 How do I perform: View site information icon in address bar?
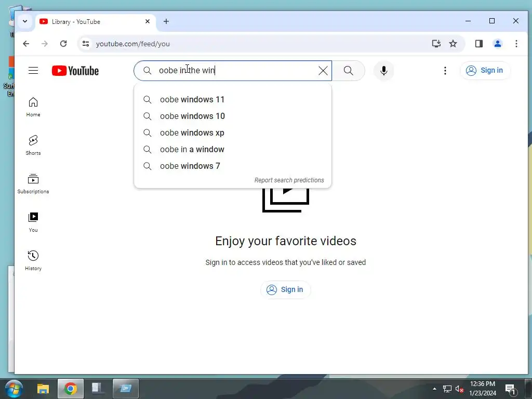pyautogui.click(x=86, y=44)
